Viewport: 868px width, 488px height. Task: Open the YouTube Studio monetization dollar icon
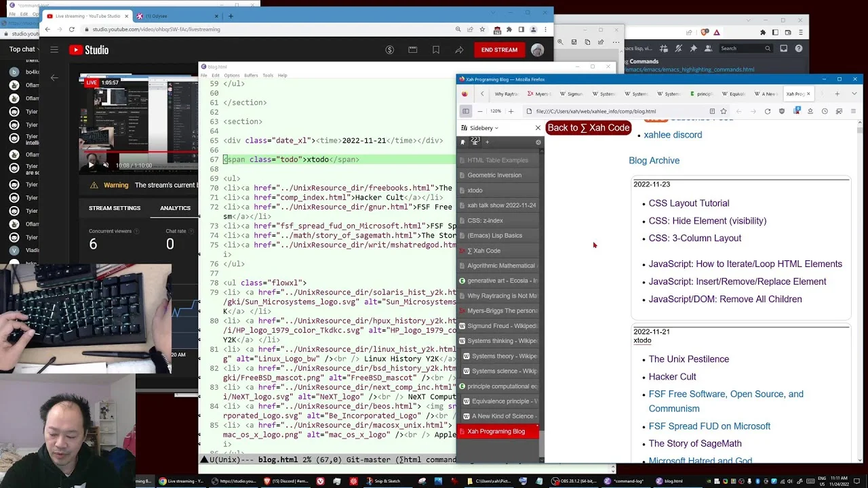(389, 49)
